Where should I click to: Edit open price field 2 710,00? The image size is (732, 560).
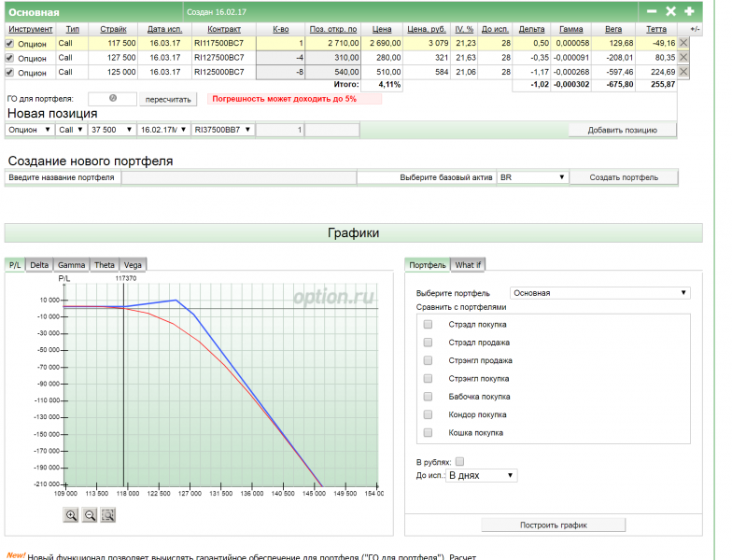tap(332, 43)
